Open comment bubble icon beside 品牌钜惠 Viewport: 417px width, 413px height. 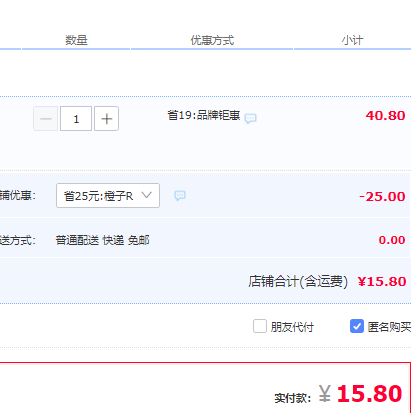click(x=250, y=118)
